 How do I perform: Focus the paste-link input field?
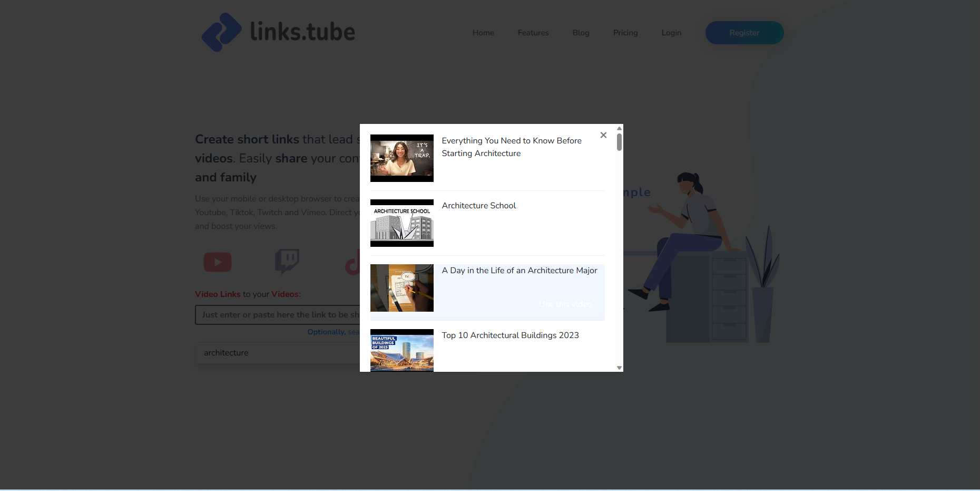(278, 315)
